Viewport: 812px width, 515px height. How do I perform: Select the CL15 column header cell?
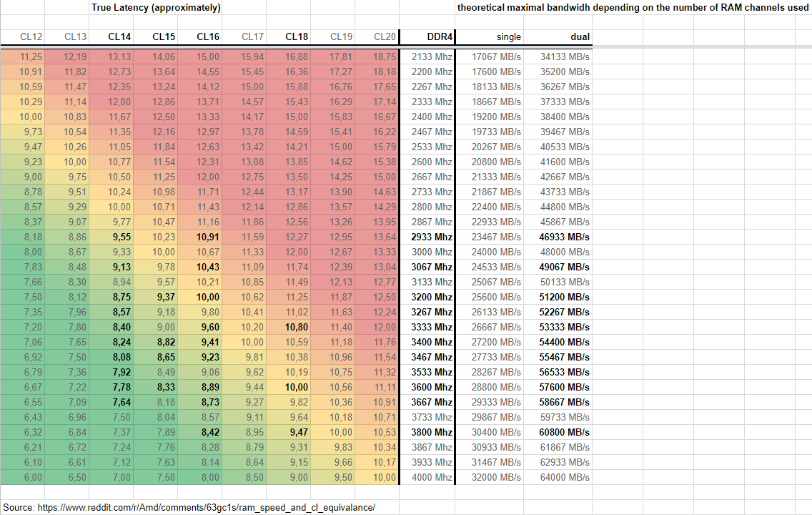155,36
